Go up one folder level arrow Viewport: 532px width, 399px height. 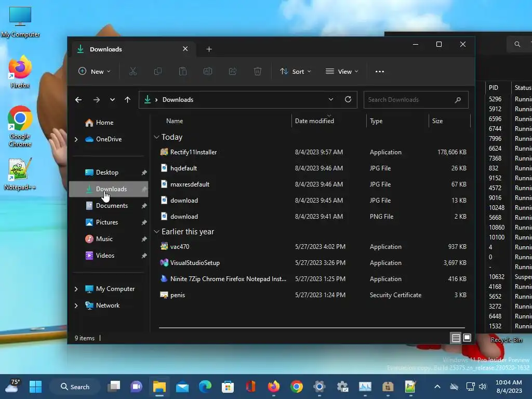128,100
